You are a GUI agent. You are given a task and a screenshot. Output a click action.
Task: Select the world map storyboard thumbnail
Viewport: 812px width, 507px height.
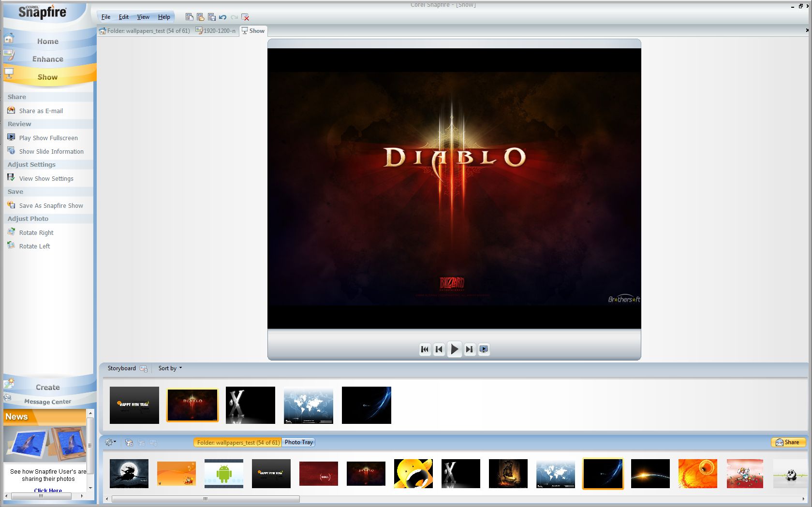pyautogui.click(x=309, y=405)
